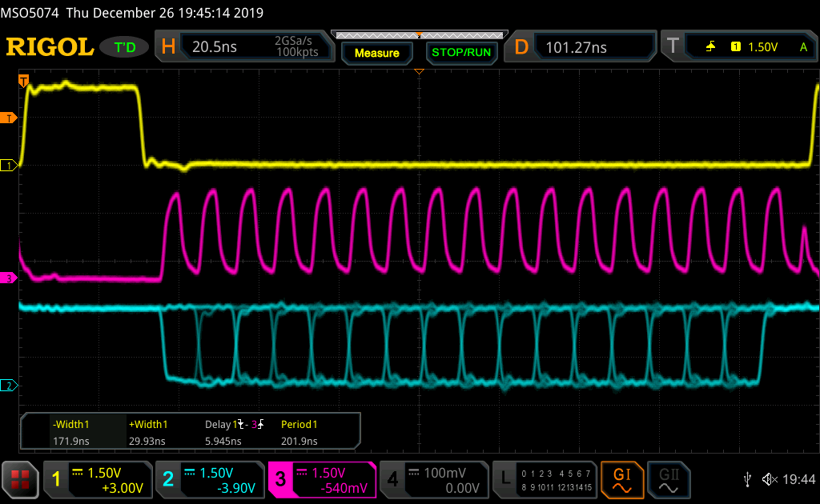
Task: Open function generator GII
Action: (x=669, y=479)
